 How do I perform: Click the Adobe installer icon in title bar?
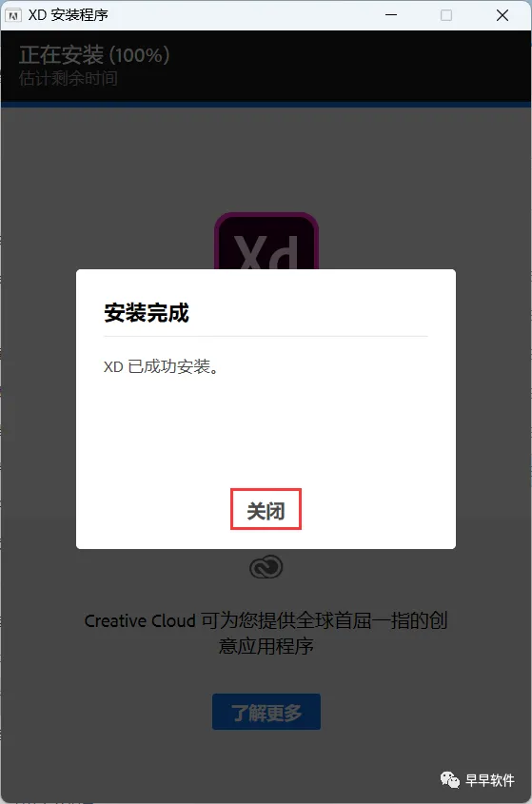click(12, 15)
